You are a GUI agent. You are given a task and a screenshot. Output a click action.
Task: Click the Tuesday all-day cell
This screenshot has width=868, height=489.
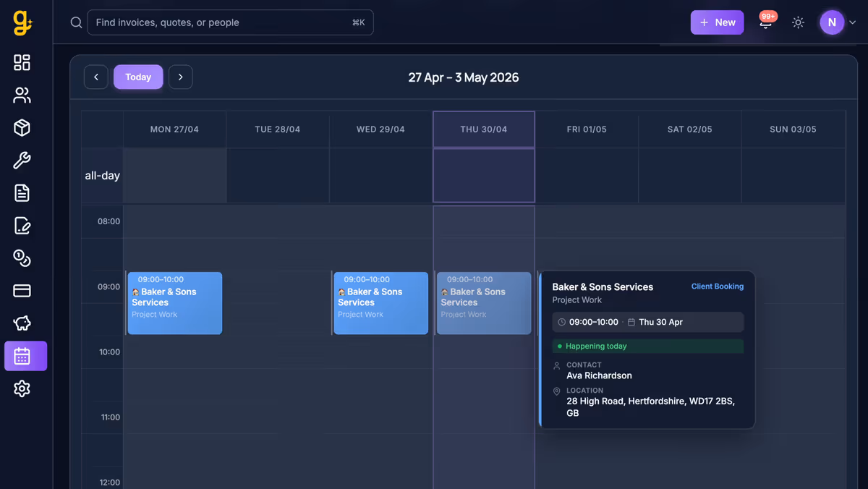tap(278, 176)
